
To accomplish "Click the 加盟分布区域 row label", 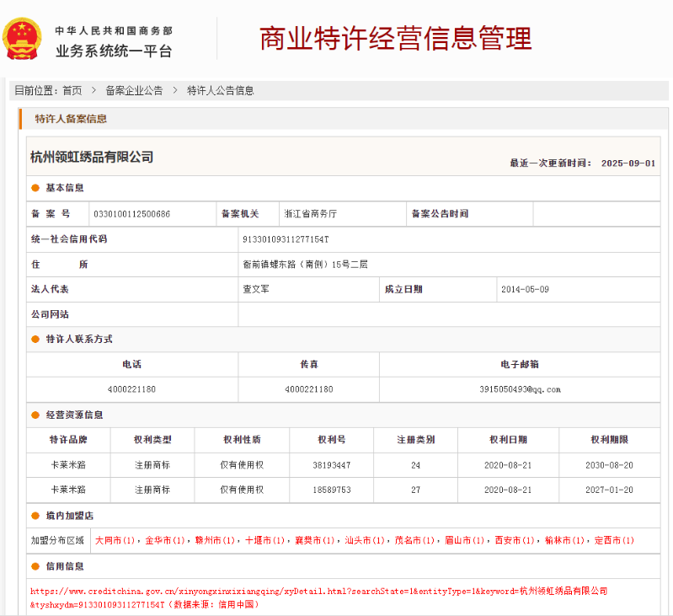I will click(x=57, y=540).
